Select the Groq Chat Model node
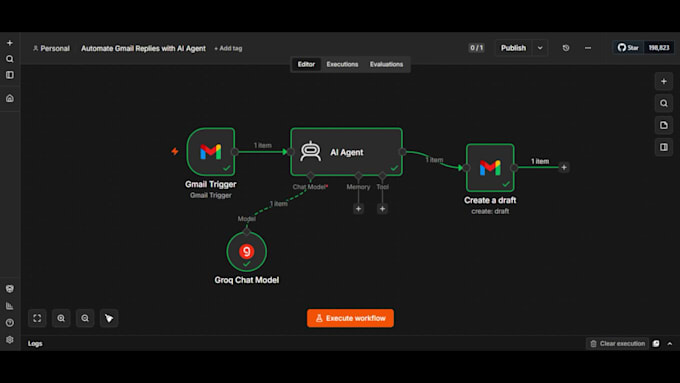This screenshot has width=680, height=383. (x=246, y=252)
